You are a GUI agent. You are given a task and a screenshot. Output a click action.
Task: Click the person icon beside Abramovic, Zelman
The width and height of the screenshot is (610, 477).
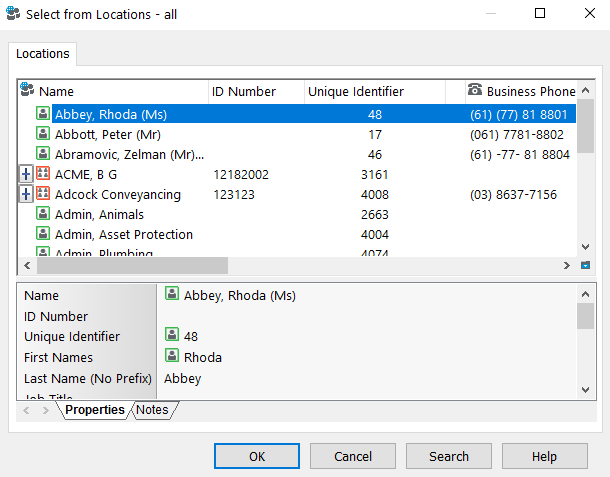(x=43, y=154)
